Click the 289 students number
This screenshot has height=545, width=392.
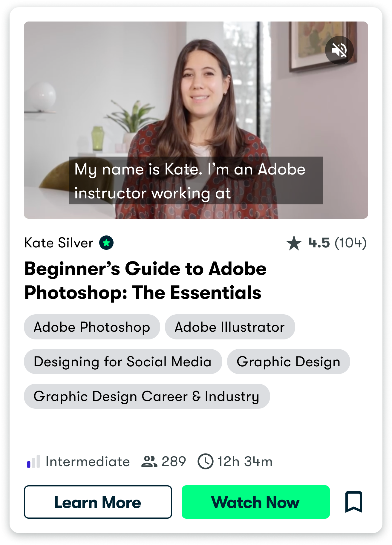point(174,462)
